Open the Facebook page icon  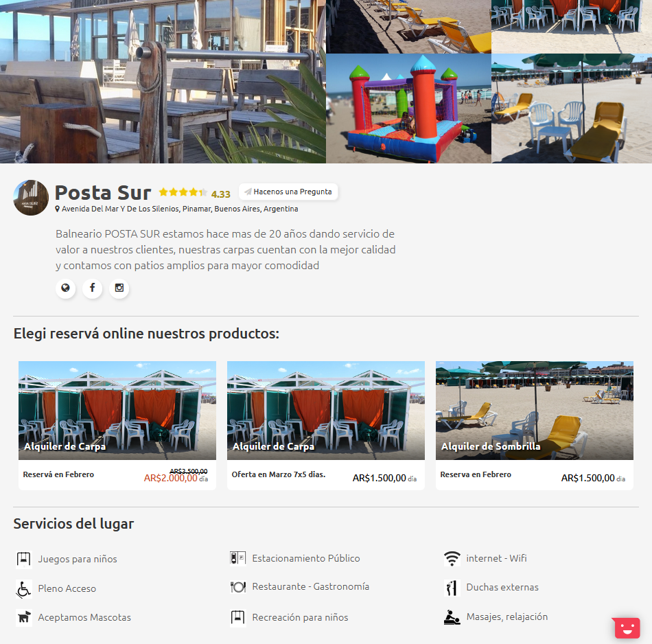93,288
